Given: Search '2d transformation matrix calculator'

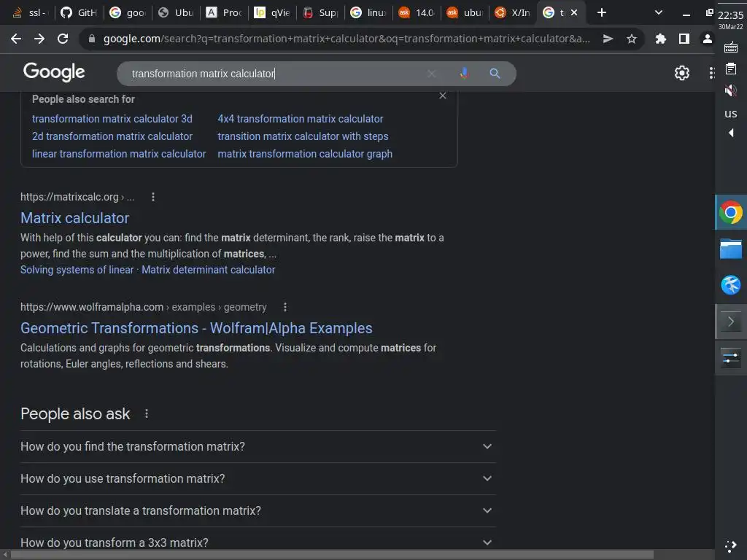Looking at the screenshot, I should (x=112, y=136).
